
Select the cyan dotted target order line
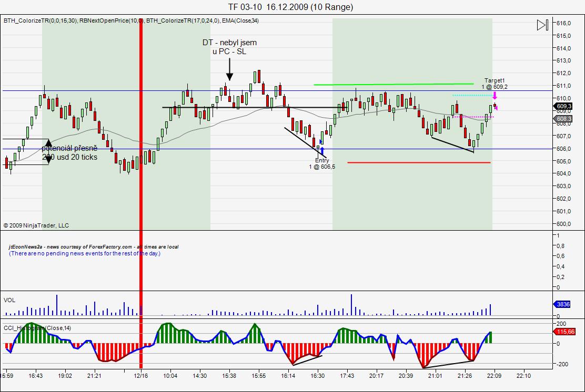[x=473, y=96]
